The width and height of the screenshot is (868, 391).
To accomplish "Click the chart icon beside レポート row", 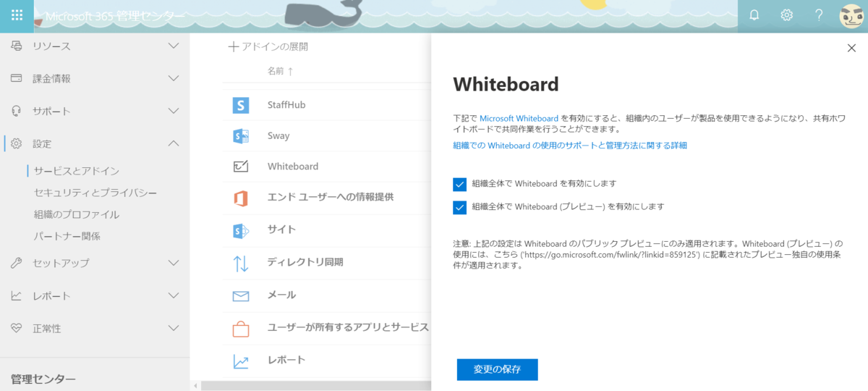I will tap(241, 361).
